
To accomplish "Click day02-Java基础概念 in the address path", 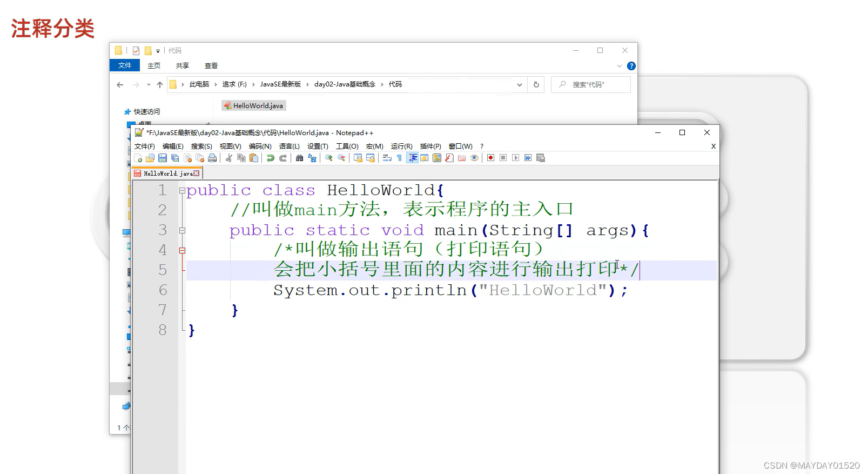I will tap(345, 84).
